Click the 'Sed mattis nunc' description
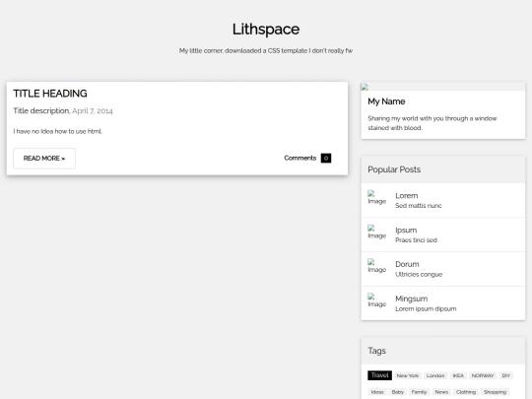 point(419,206)
